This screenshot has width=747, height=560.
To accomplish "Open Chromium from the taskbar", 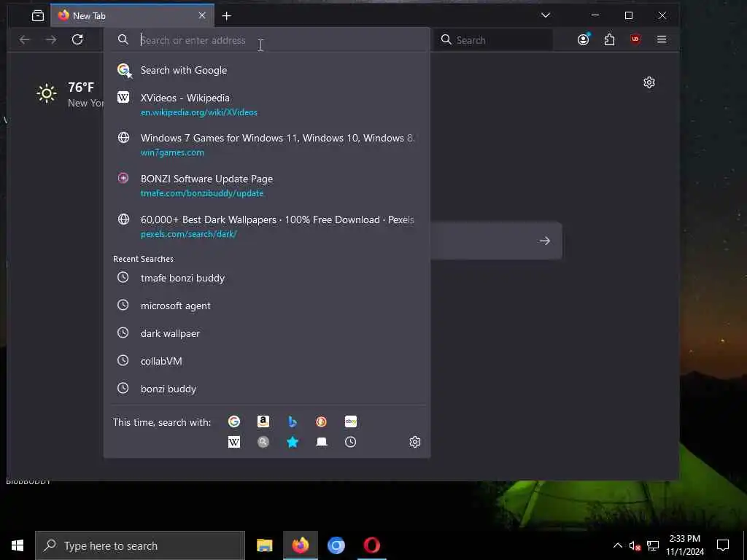I will (x=336, y=545).
